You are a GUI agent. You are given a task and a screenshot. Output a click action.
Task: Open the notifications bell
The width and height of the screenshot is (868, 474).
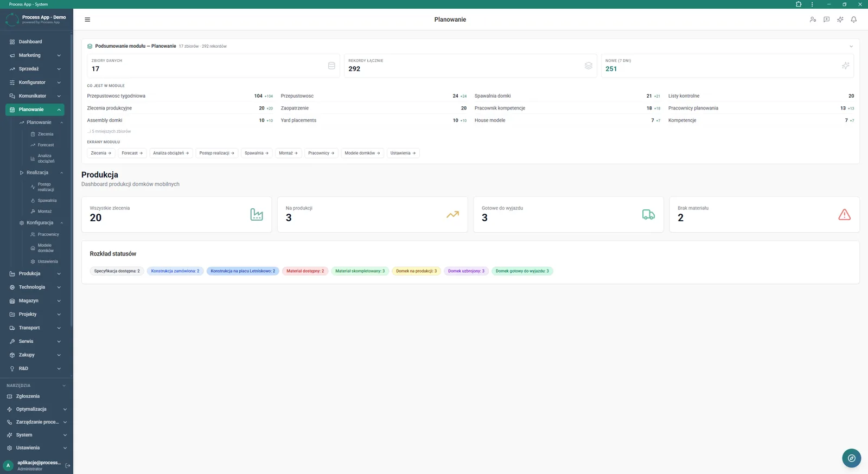(x=853, y=20)
